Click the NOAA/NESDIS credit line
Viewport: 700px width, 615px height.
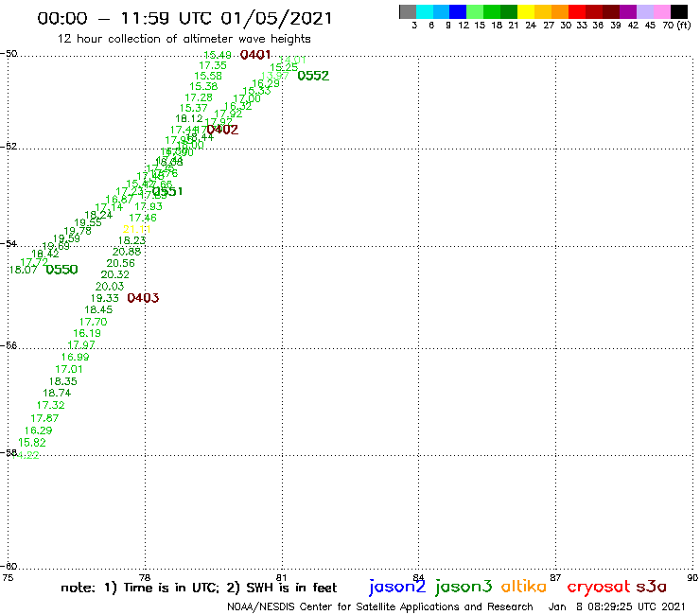point(380,606)
